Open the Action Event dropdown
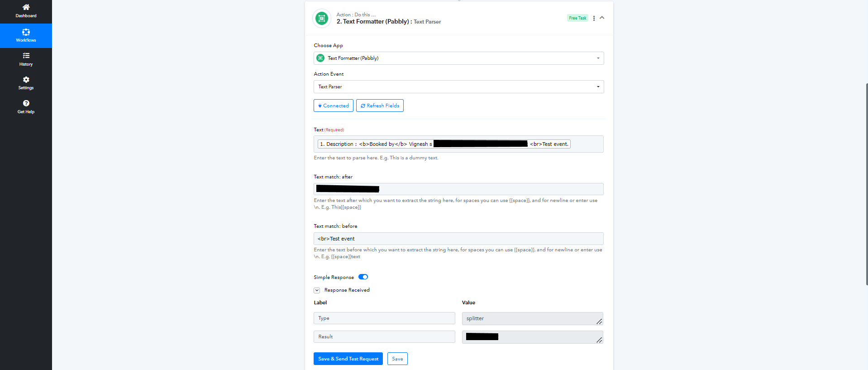 point(458,86)
